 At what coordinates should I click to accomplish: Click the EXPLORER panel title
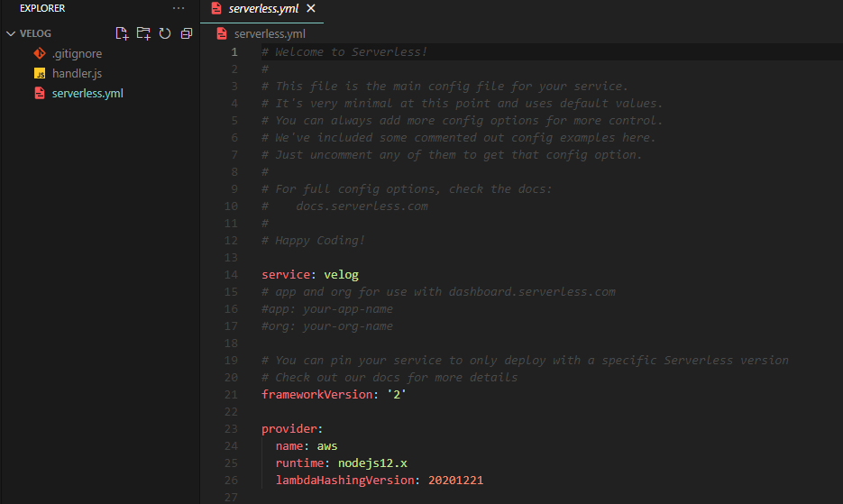[42, 8]
